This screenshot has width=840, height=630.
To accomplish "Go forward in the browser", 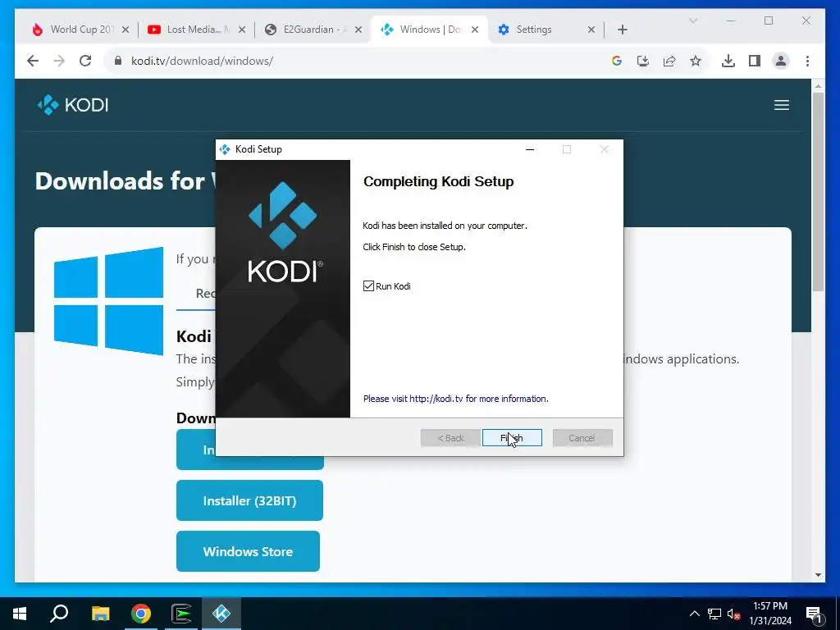I will click(59, 61).
